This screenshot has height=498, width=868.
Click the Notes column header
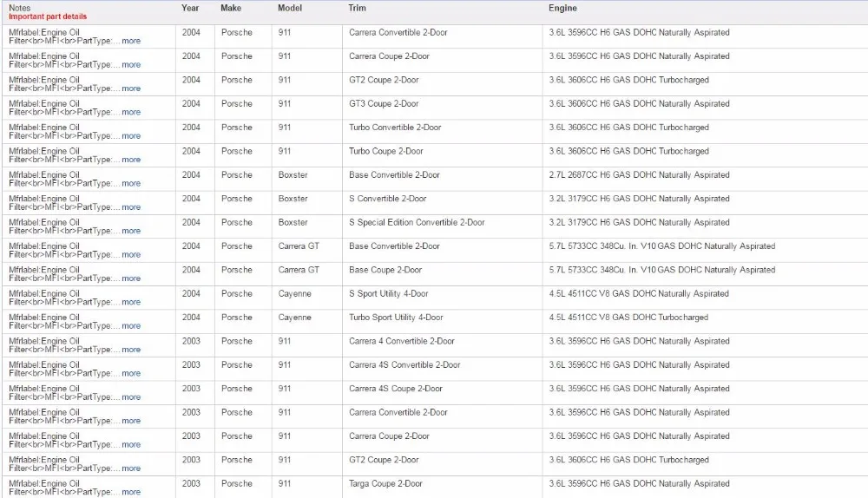[20, 8]
